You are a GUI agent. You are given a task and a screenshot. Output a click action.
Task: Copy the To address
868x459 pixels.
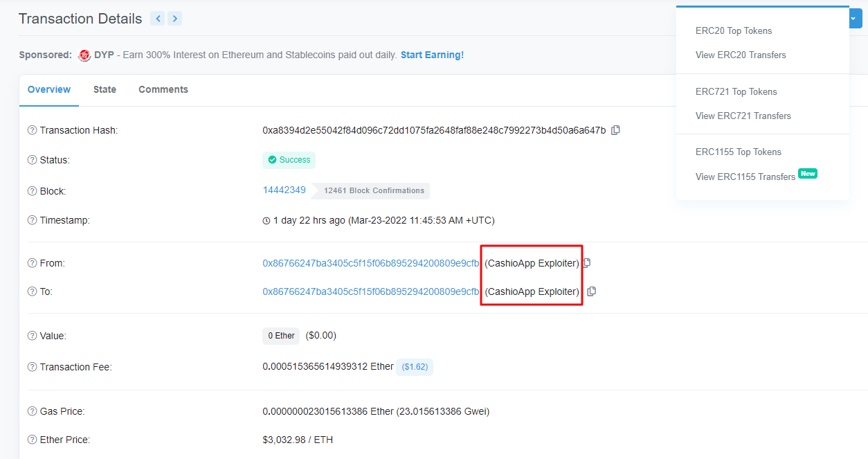click(591, 291)
